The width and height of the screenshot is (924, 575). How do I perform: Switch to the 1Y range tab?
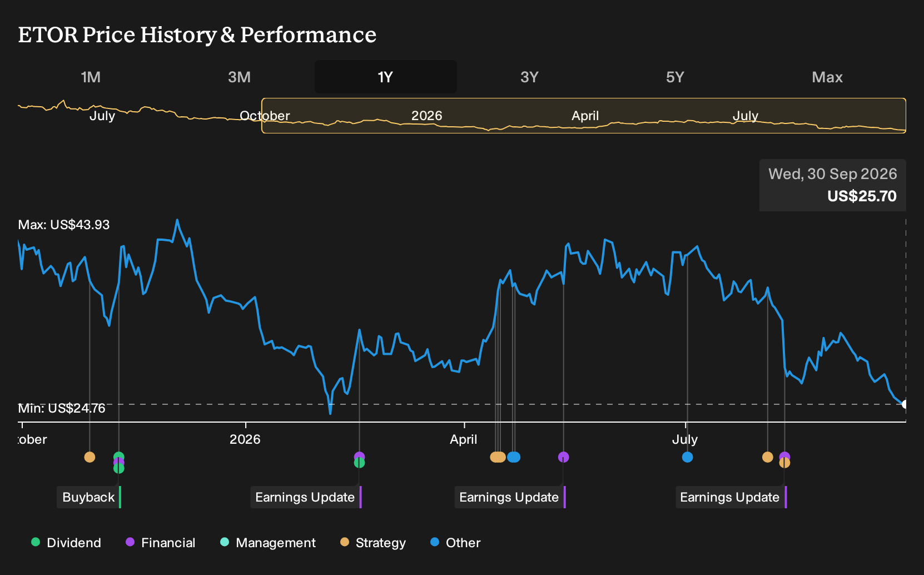coord(386,77)
